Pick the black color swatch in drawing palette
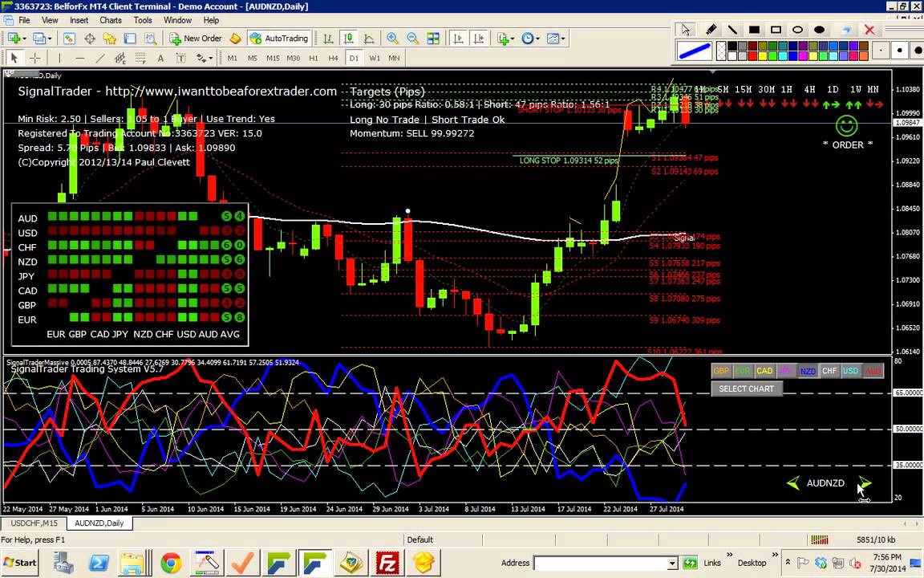924x578 pixels. (732, 46)
